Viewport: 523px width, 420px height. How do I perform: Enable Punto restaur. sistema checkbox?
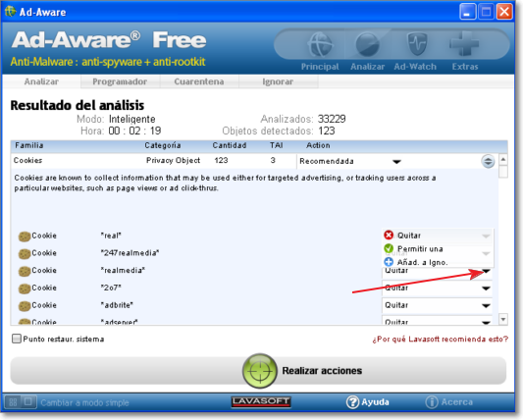[x=16, y=339]
